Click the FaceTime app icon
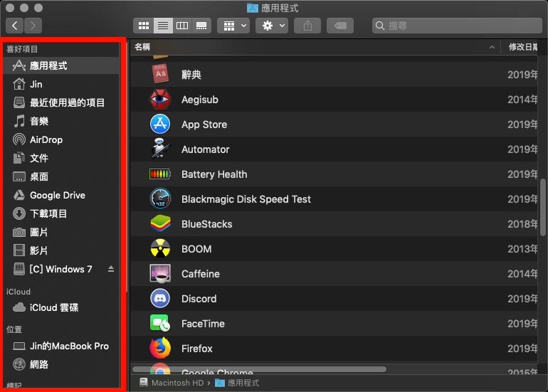Image resolution: width=548 pixels, height=392 pixels. pyautogui.click(x=160, y=323)
